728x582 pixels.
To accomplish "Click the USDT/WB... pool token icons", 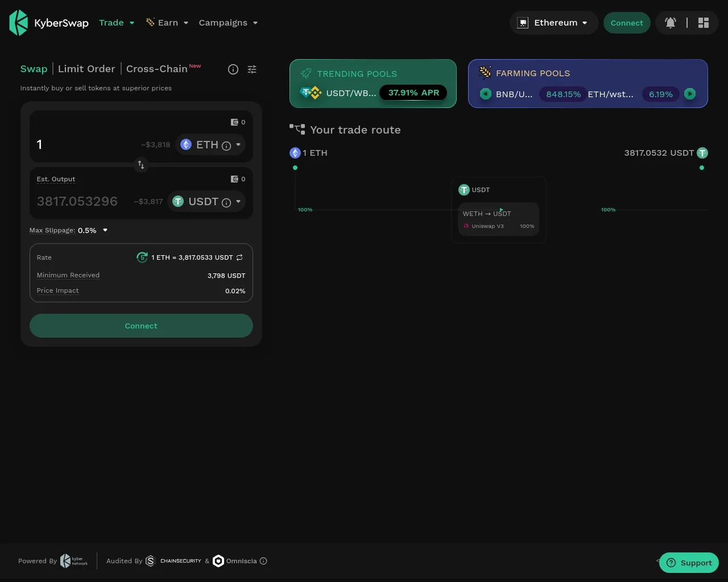I will [311, 93].
